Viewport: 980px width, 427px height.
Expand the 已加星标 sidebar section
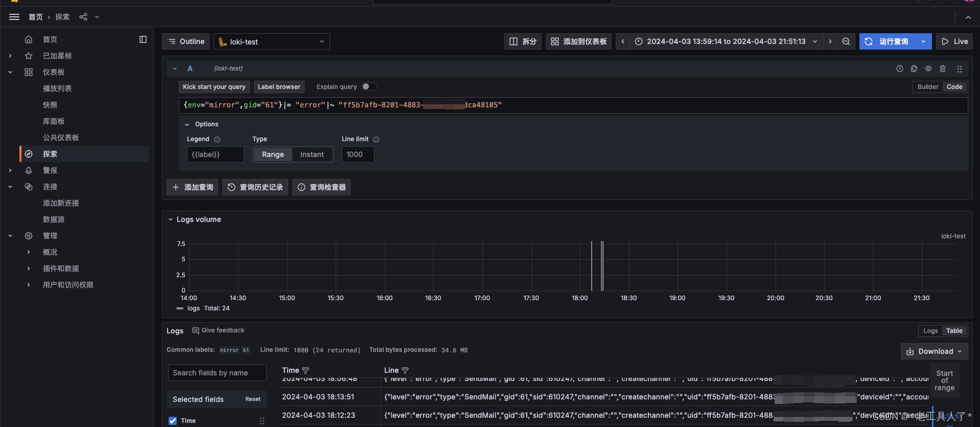point(10,56)
